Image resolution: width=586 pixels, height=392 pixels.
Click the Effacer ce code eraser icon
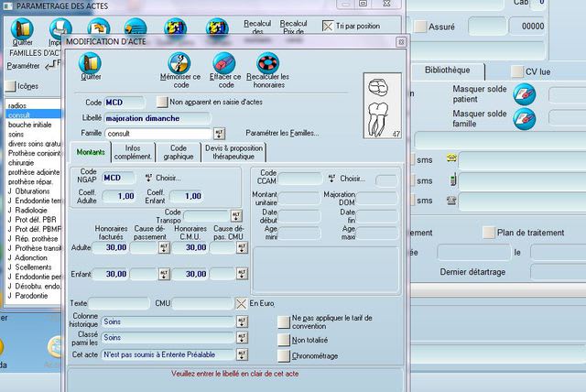pos(224,63)
